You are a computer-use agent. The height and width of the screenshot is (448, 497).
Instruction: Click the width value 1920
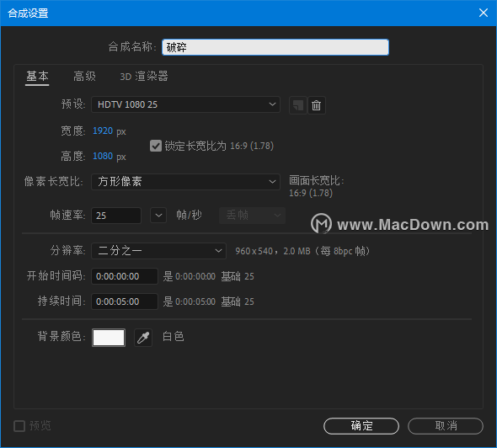click(103, 131)
